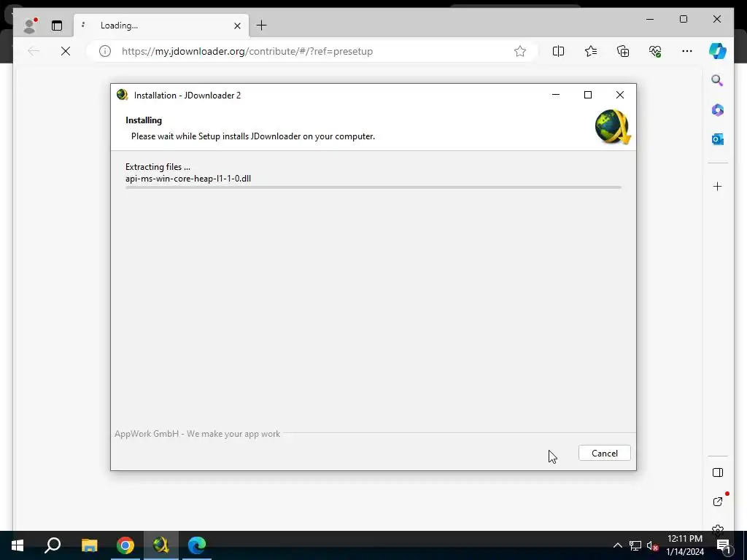
Task: Minimize the Edge browser window
Action: [x=650, y=19]
